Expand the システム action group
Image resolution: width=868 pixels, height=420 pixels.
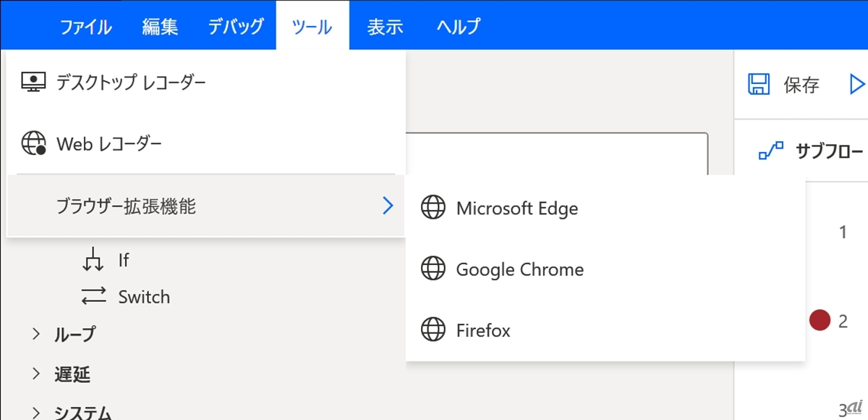(35, 413)
